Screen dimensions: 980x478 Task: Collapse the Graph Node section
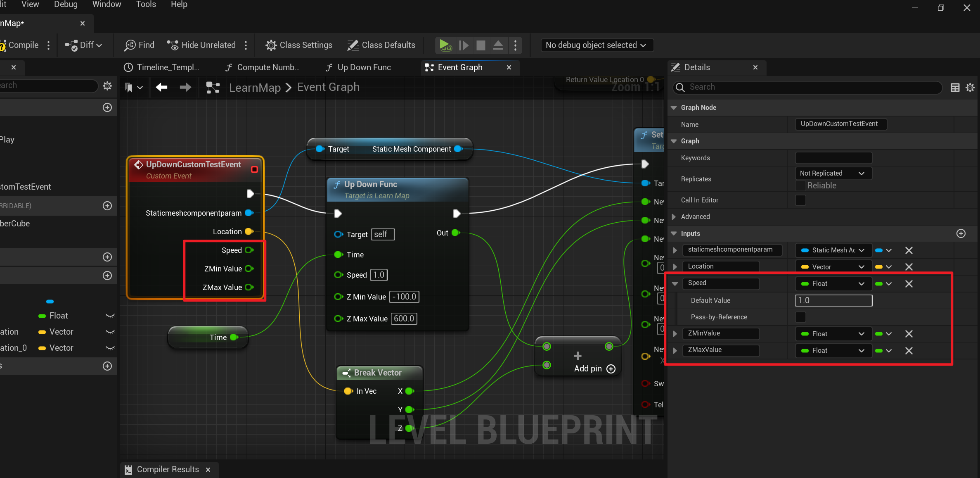(x=674, y=107)
